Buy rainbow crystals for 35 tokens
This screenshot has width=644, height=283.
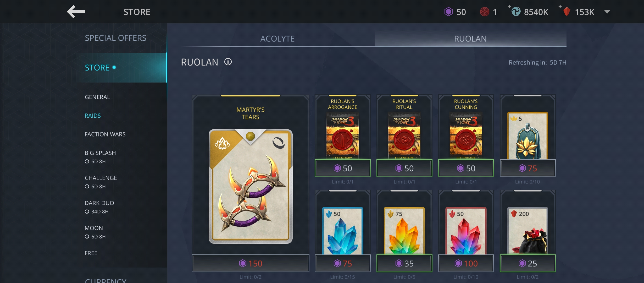pyautogui.click(x=404, y=263)
